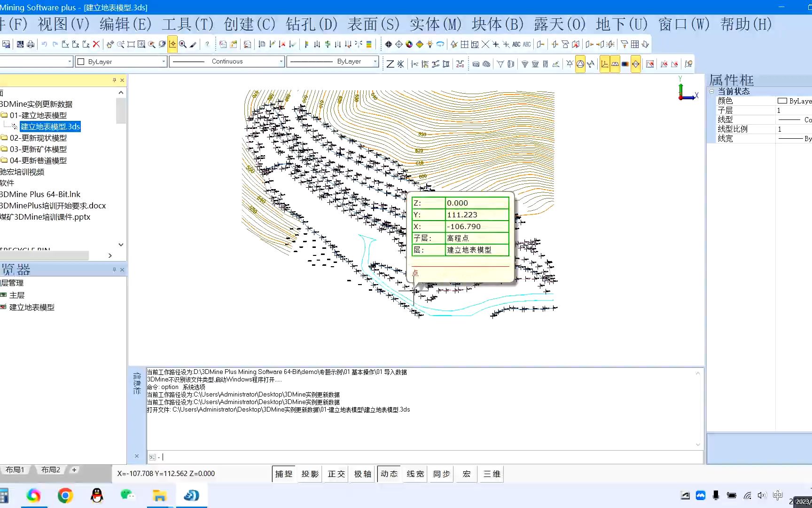Click the filter funnel icon in top toolbar
The width and height of the screenshot is (812, 508).
(625, 44)
